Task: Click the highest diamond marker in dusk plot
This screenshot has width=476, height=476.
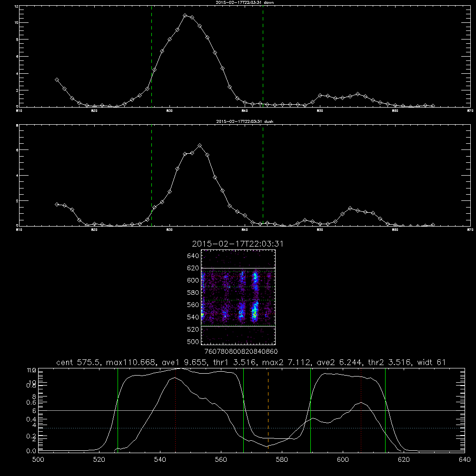Action: tap(200, 146)
